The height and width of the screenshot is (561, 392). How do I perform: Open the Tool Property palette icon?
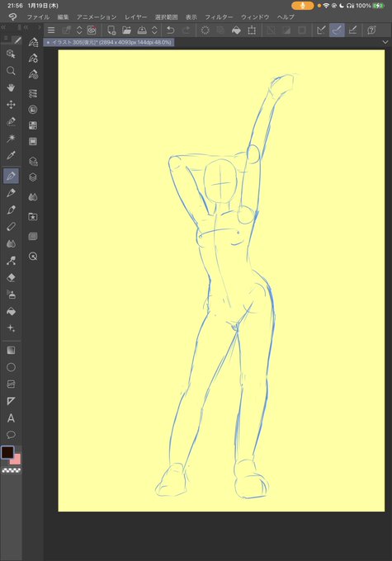click(33, 58)
